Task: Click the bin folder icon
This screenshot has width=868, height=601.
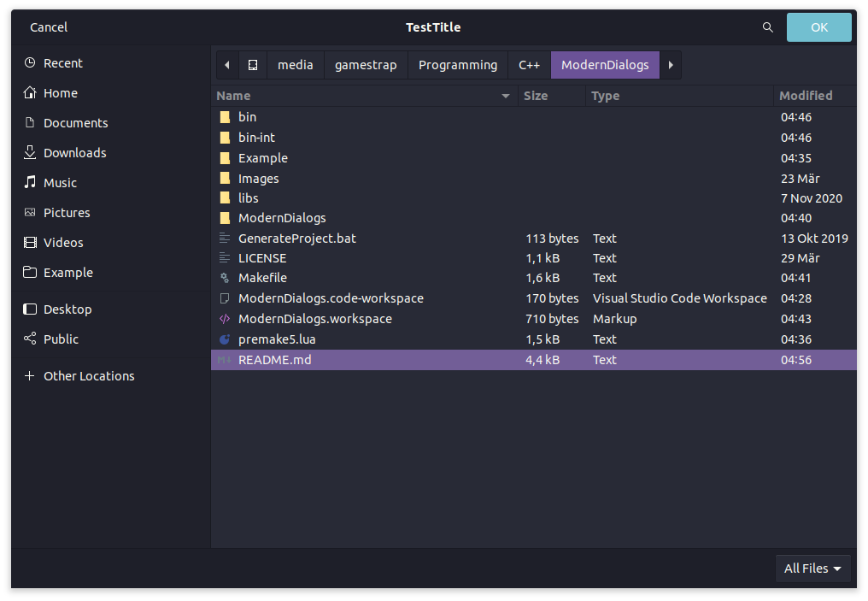Action: coord(225,117)
